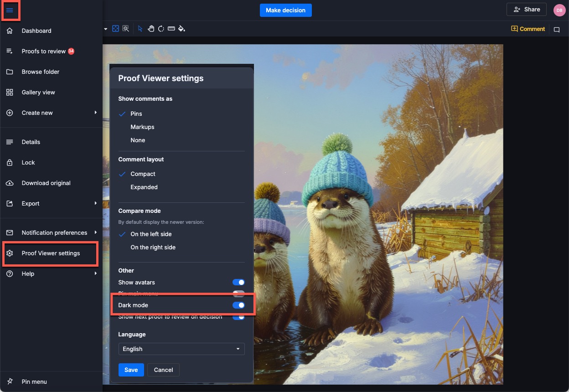Select the paint bucket color tool
The height and width of the screenshot is (392, 569).
[x=181, y=29]
